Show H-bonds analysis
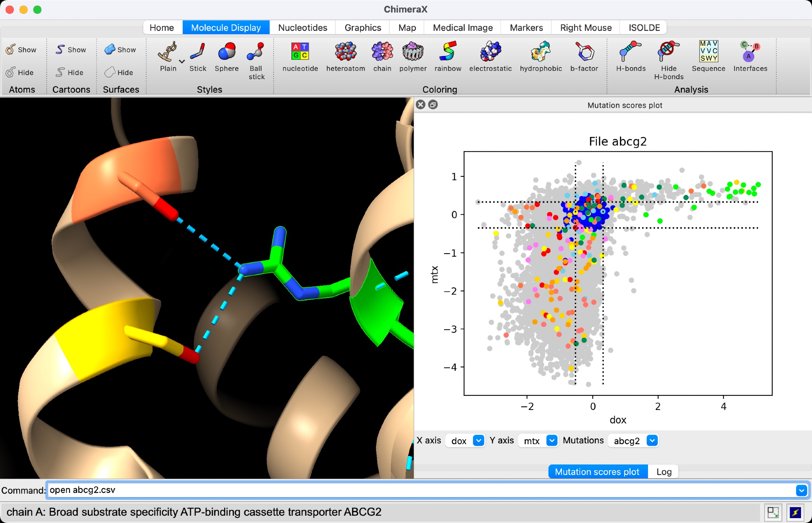 pos(630,53)
